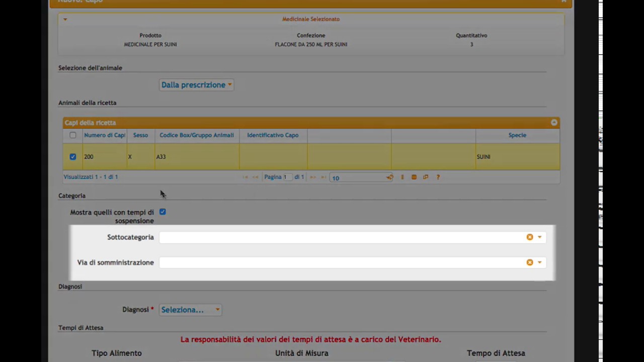Collapse the Medicinale Selezionato panel arrow
This screenshot has height=362, width=644.
coord(65,19)
